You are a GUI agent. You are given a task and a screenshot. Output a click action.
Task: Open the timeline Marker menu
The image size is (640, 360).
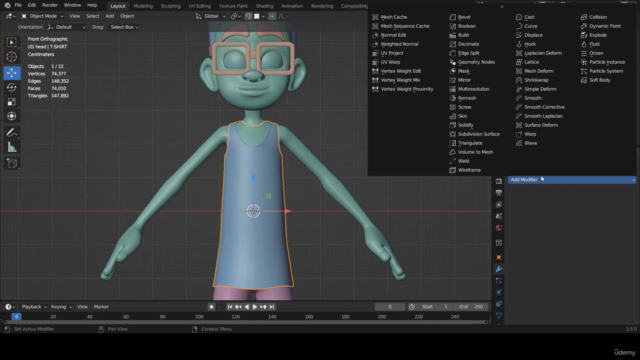[101, 307]
